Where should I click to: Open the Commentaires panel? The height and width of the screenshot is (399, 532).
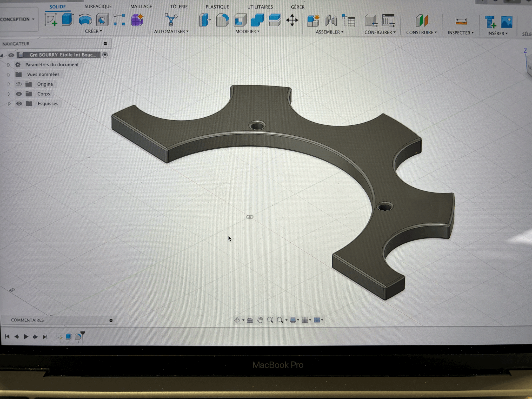[x=27, y=320]
